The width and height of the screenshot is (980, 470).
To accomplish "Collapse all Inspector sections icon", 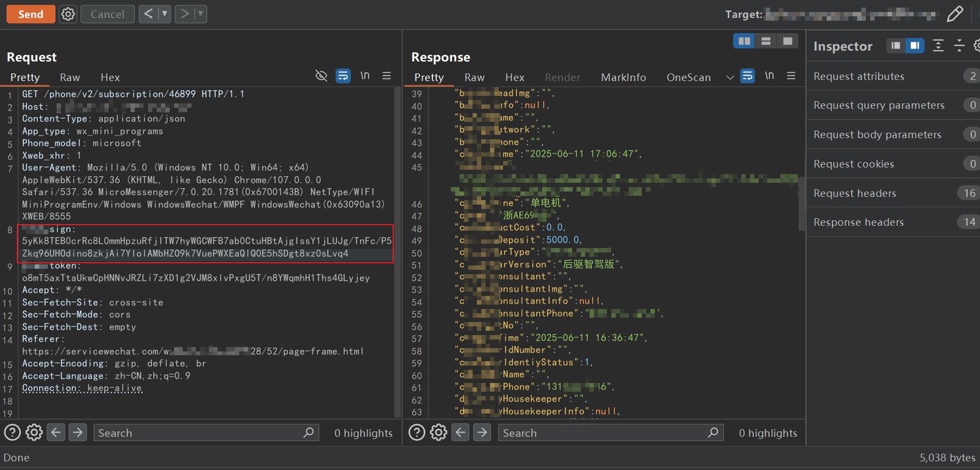I will point(959,46).
